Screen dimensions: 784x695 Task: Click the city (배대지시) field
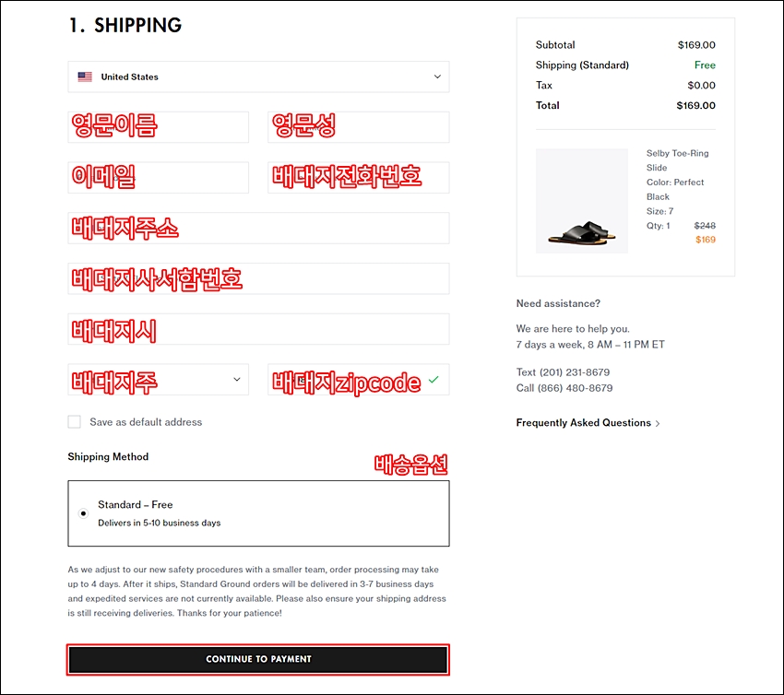coord(258,329)
